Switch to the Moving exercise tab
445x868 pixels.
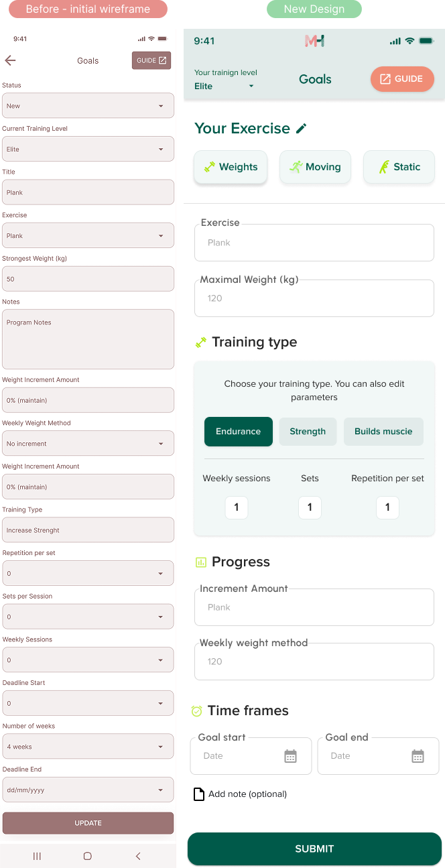[x=315, y=167]
